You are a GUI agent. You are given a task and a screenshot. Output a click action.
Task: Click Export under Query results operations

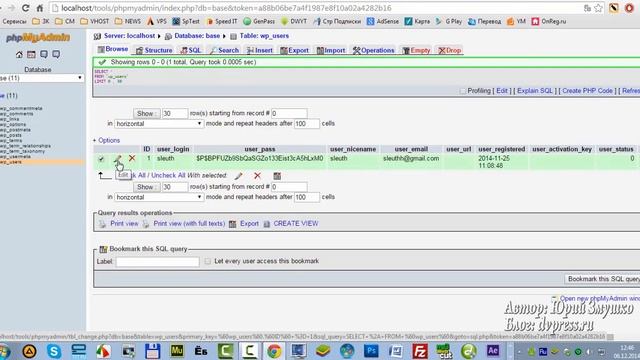point(249,224)
